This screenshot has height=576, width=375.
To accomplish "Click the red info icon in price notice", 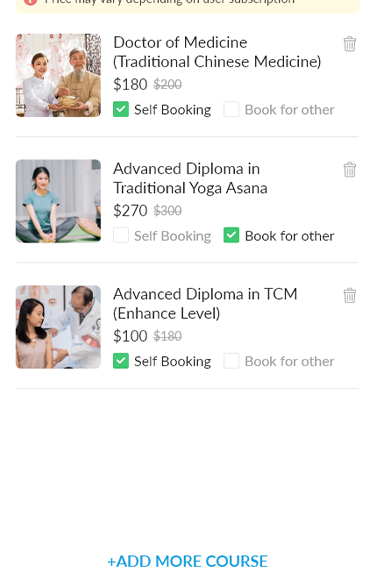I will click(x=30, y=2).
